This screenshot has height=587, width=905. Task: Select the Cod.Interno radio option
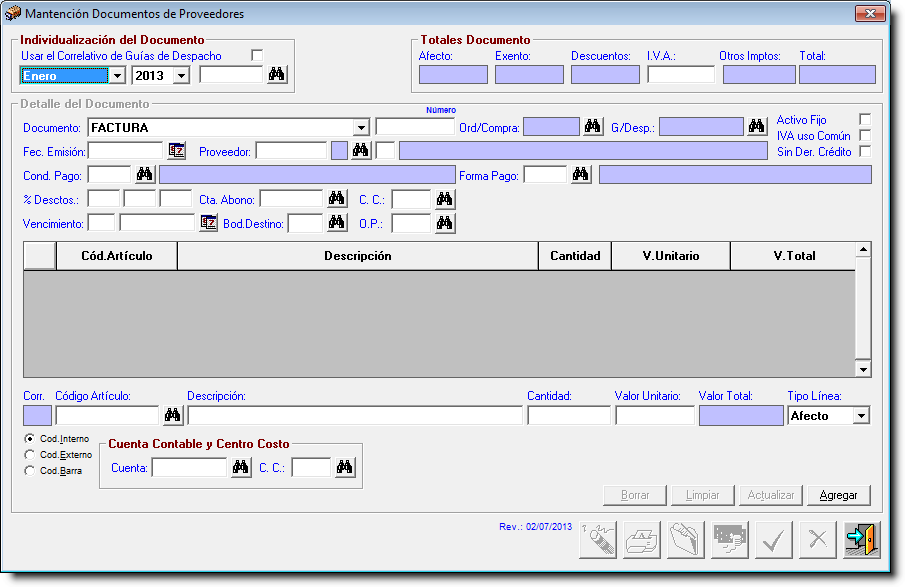[x=29, y=439]
